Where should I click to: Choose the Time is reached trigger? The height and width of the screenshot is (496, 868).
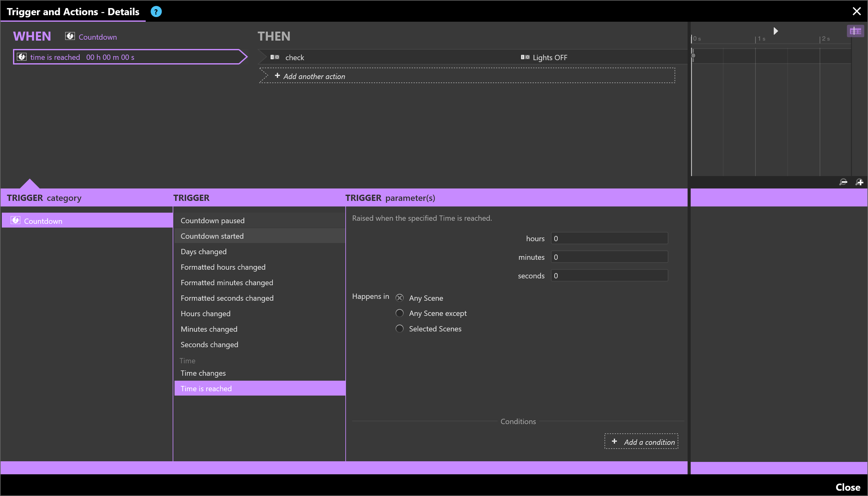pyautogui.click(x=260, y=388)
